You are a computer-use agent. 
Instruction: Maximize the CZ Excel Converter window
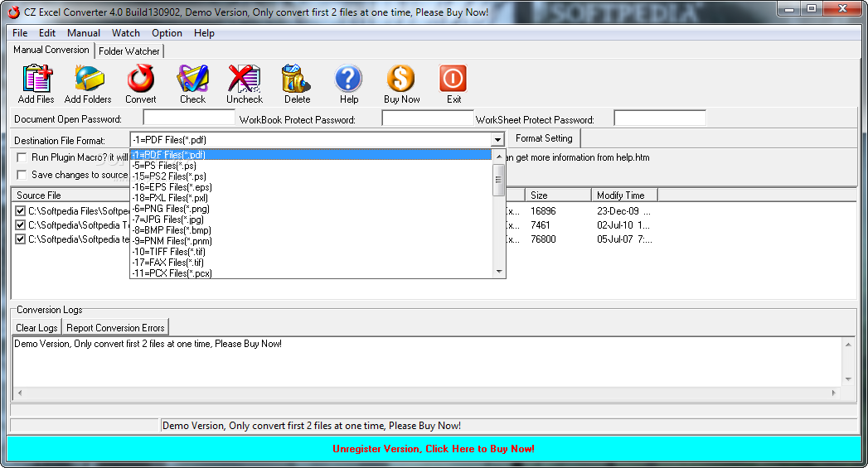click(812, 9)
